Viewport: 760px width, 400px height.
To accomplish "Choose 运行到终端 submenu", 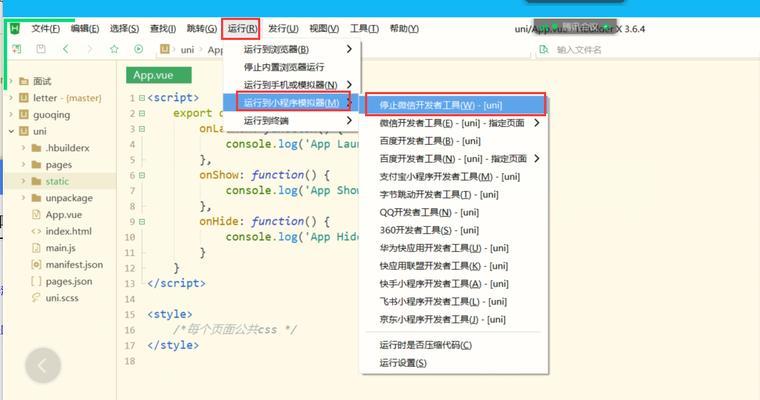I will coord(292,121).
